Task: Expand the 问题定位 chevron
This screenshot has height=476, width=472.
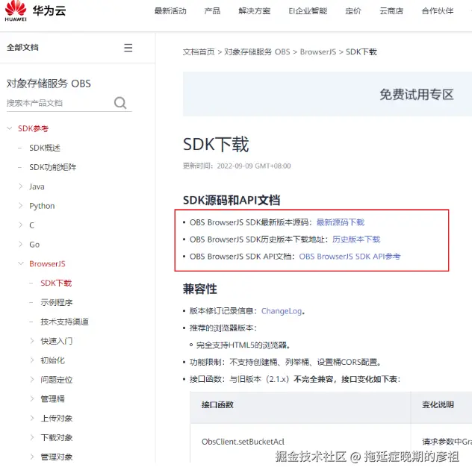Action: click(32, 380)
